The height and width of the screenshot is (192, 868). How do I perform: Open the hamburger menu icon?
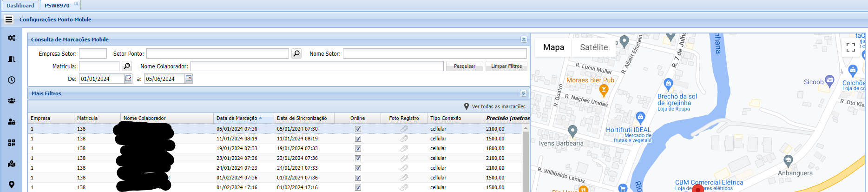point(9,20)
